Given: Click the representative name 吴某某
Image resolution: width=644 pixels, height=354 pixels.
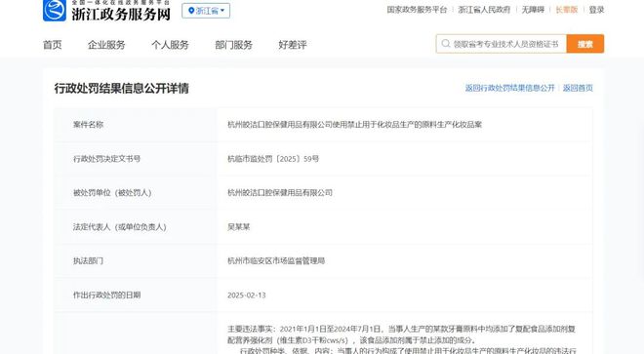Looking at the screenshot, I should [239, 226].
